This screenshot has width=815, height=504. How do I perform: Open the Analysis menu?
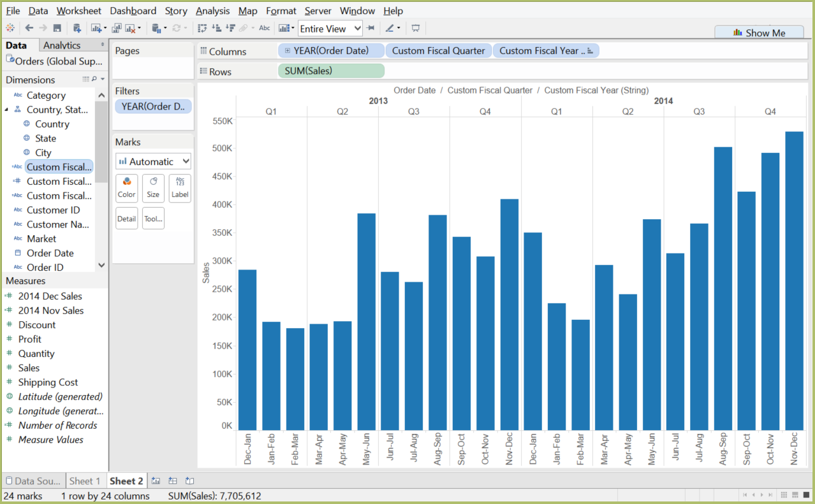click(212, 11)
